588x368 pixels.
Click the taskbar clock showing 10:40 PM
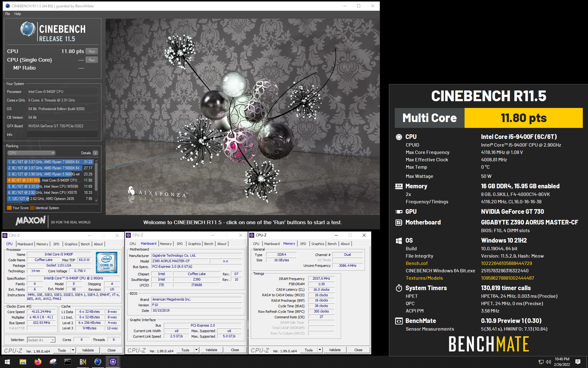coord(562,362)
